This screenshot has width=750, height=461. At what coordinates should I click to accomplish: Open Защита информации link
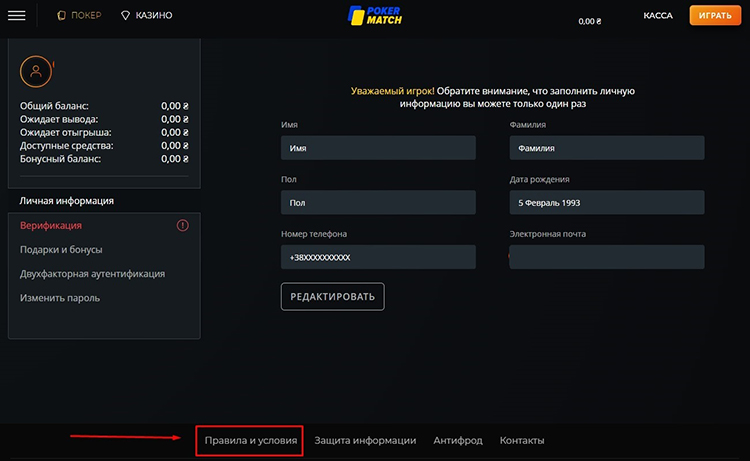(365, 440)
